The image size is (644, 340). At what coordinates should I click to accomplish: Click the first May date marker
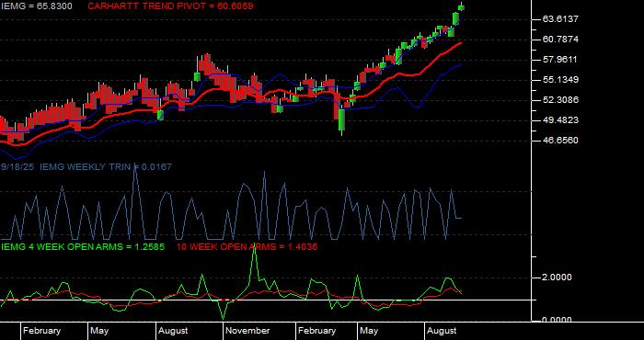point(99,331)
